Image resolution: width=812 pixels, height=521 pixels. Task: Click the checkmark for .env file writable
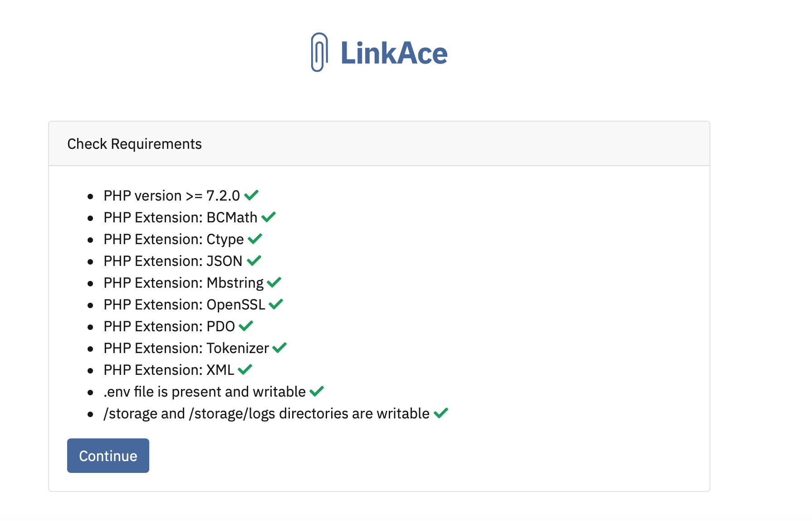(316, 391)
